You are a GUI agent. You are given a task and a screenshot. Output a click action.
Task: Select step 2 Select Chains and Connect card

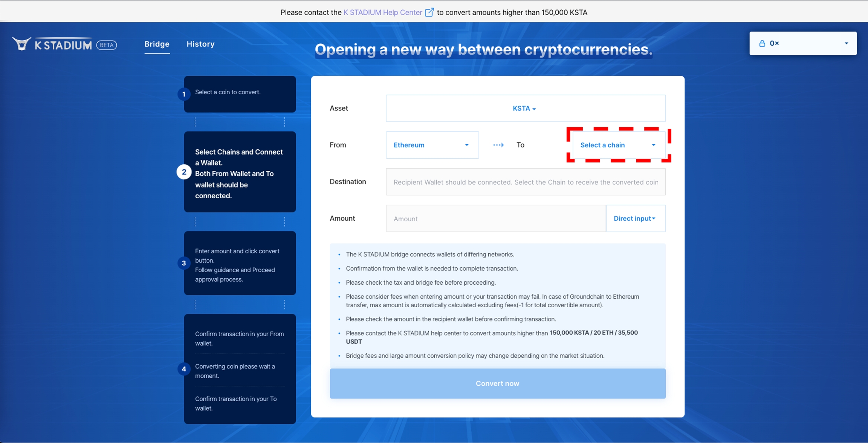pos(240,172)
